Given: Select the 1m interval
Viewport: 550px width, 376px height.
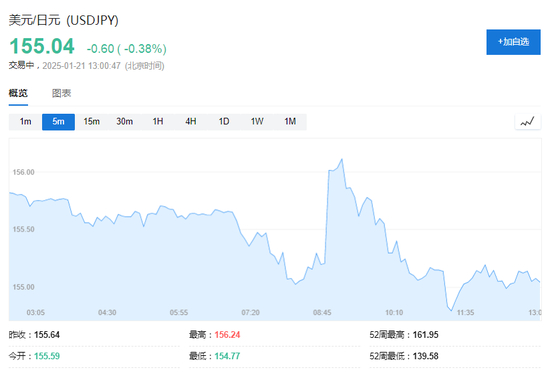Looking at the screenshot, I should pos(25,122).
